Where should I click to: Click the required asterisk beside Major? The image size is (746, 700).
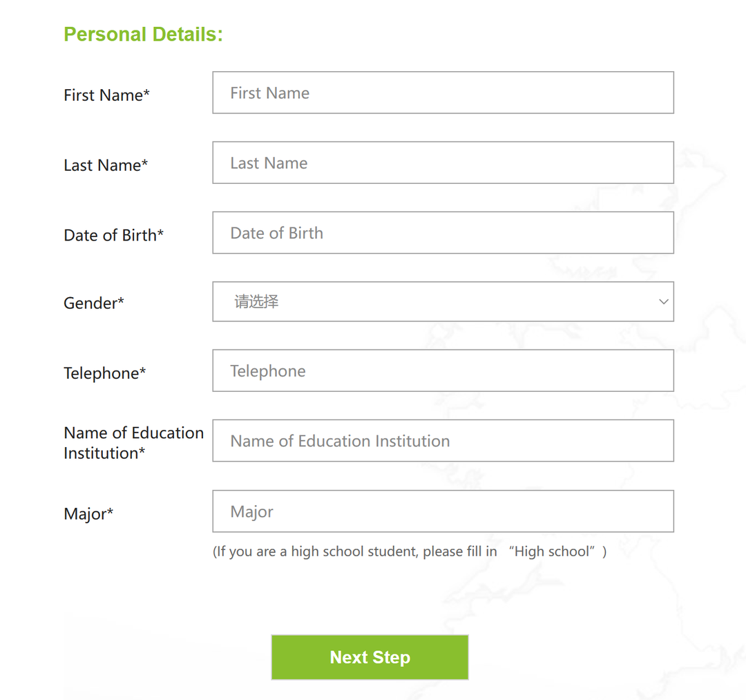pos(111,513)
